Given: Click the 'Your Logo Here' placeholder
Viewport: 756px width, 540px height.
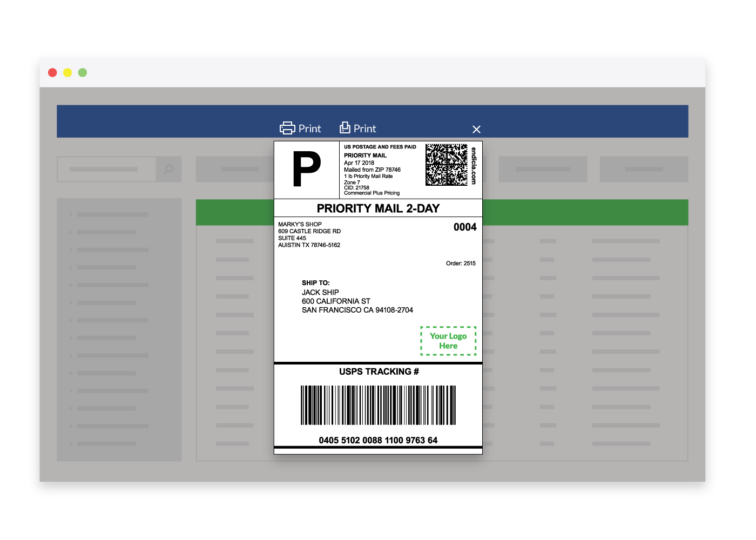Looking at the screenshot, I should pos(448,341).
